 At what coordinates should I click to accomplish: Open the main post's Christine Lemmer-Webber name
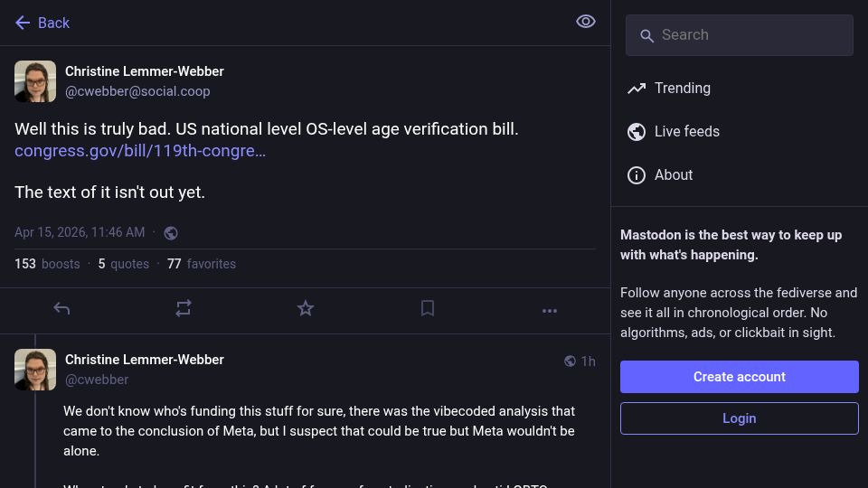pos(145,71)
